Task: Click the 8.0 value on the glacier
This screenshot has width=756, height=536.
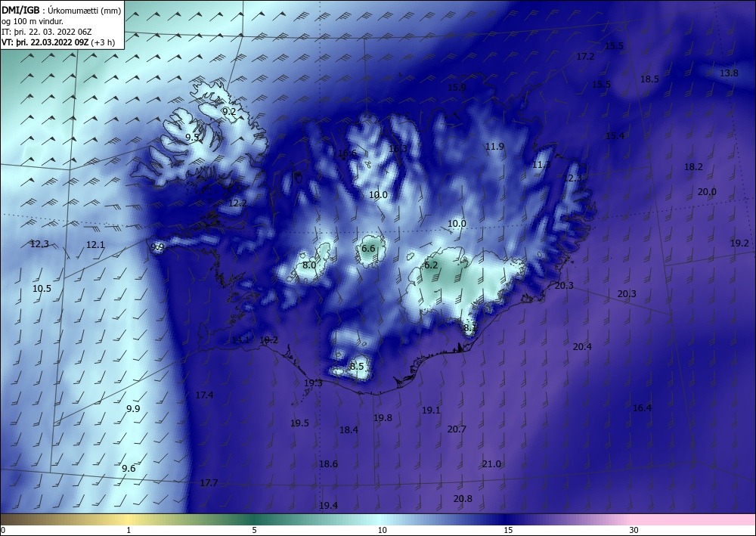Action: point(309,265)
